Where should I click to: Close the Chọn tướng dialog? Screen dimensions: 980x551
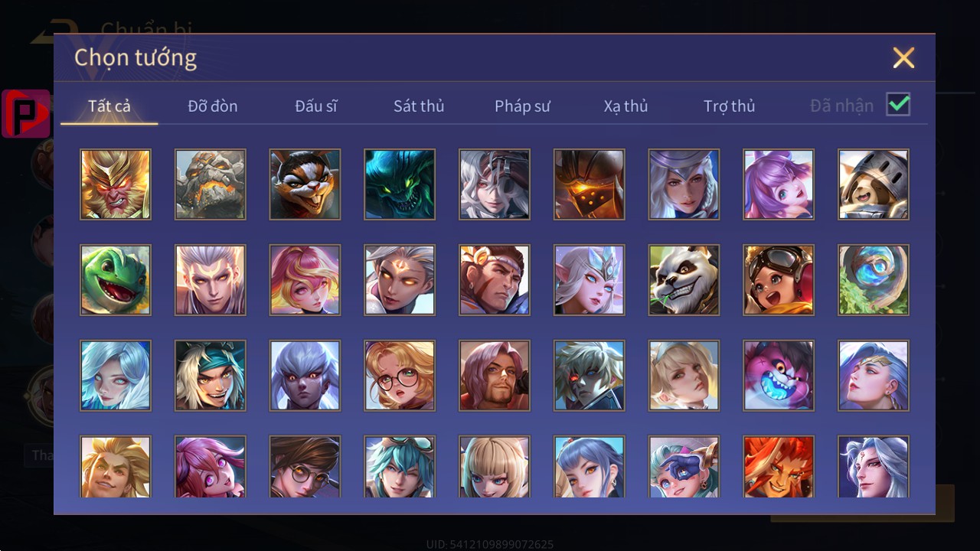903,57
